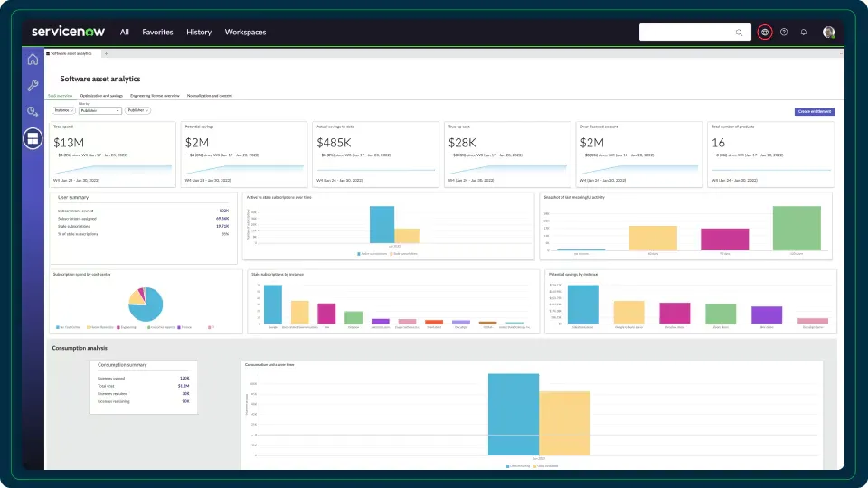This screenshot has height=488, width=868.
Task: Open the Filter by Publisher combo box
Action: 99,110
